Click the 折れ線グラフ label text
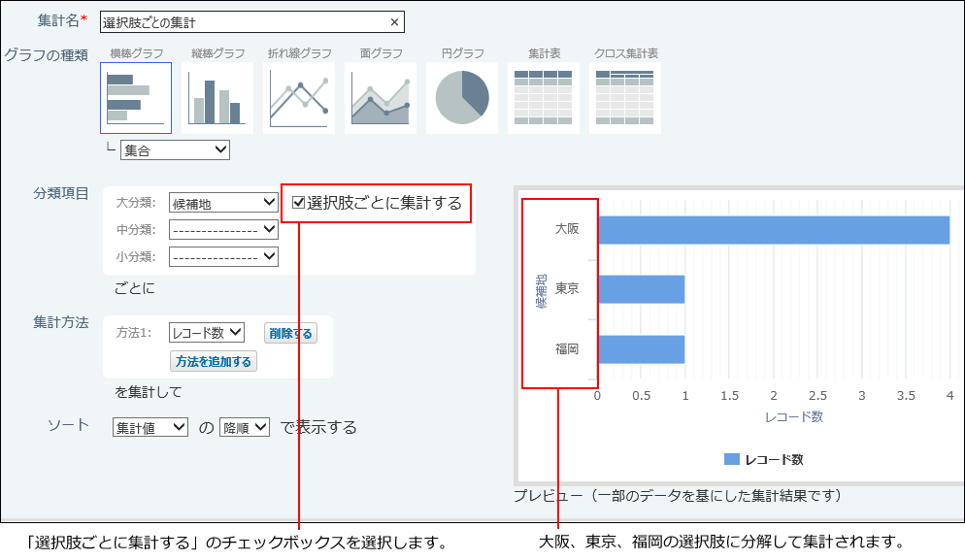The image size is (965, 560). point(299,53)
